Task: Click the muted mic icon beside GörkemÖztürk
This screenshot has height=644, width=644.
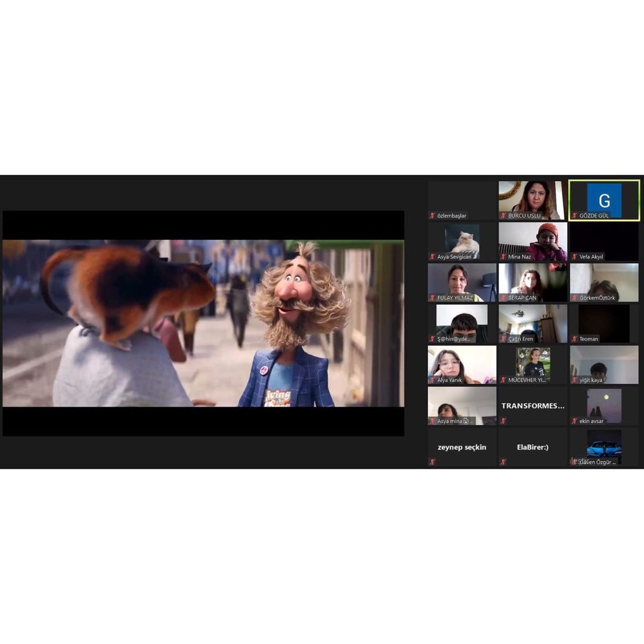Action: [575, 298]
